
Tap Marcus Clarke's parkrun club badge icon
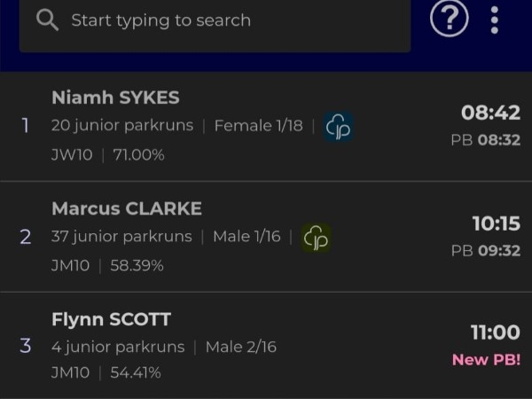pos(317,237)
